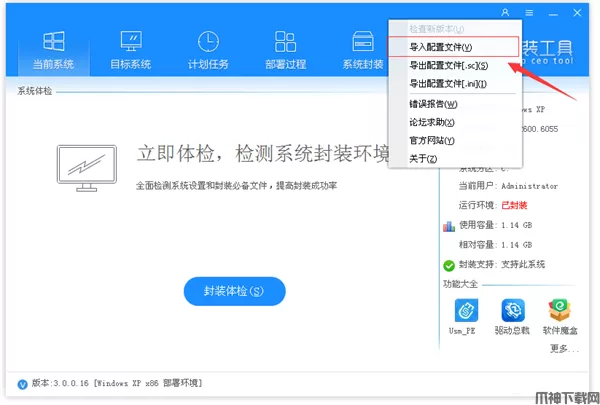Viewport: 600px width, 405px height.
Task: Click the 相对容量 1.14 GB value
Action: point(517,245)
